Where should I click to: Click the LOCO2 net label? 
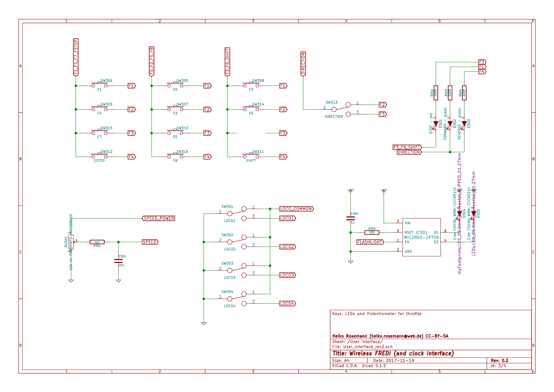click(x=288, y=246)
